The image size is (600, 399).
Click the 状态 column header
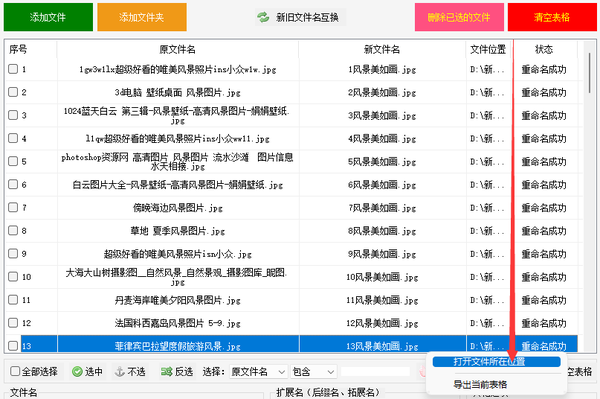[544, 49]
